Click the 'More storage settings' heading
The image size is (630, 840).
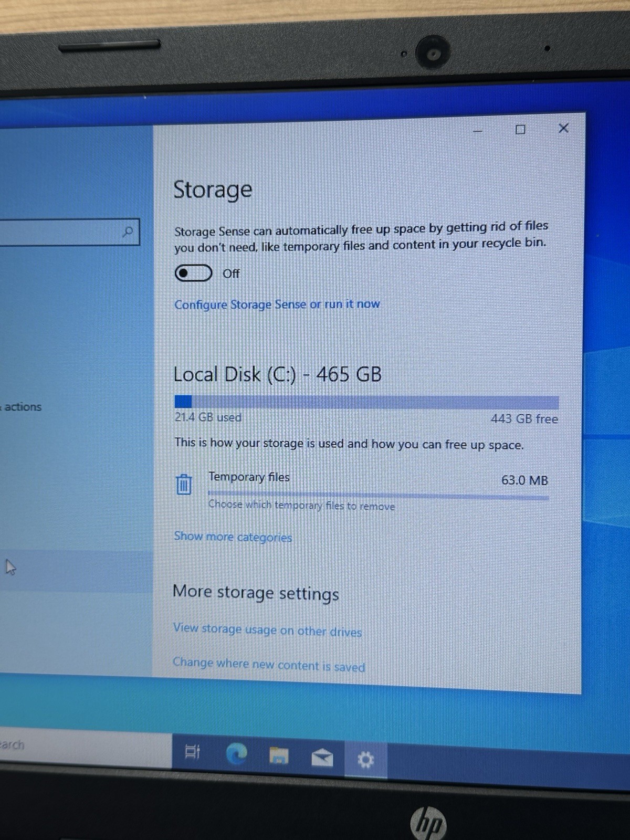point(256,592)
